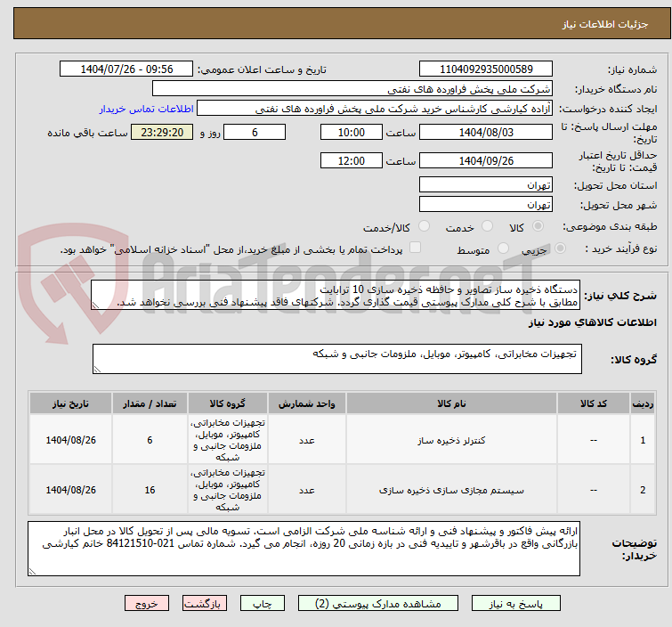Image resolution: width=672 pixels, height=627 pixels.
Task: Click the خروج exit button
Action: 147,604
